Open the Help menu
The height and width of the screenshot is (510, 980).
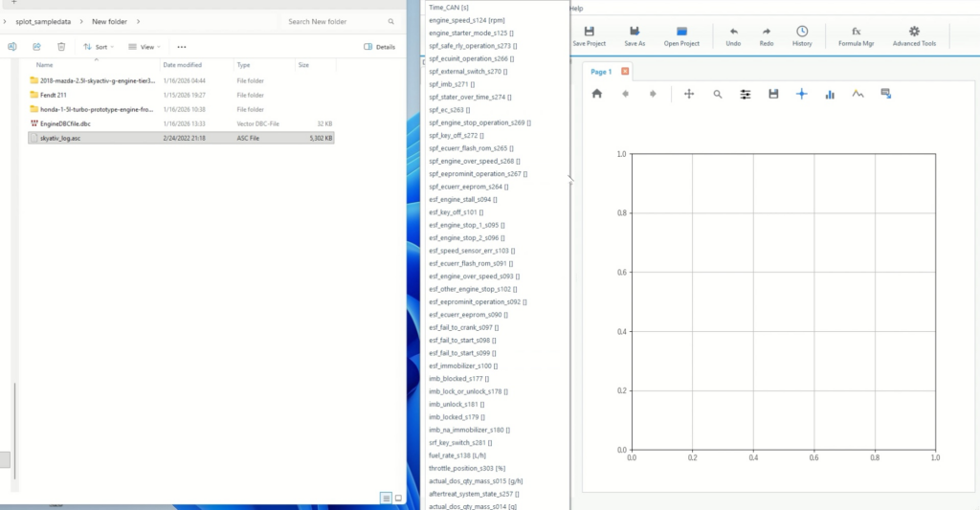coord(576,8)
